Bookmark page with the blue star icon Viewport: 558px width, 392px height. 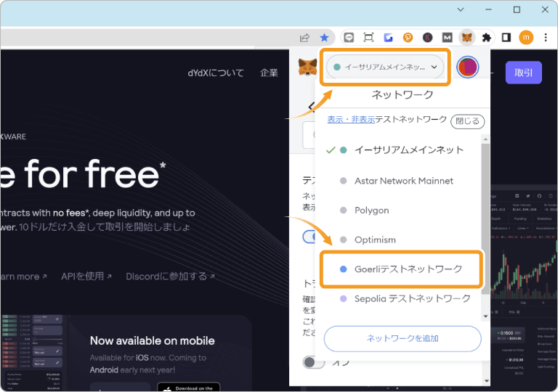(x=324, y=37)
